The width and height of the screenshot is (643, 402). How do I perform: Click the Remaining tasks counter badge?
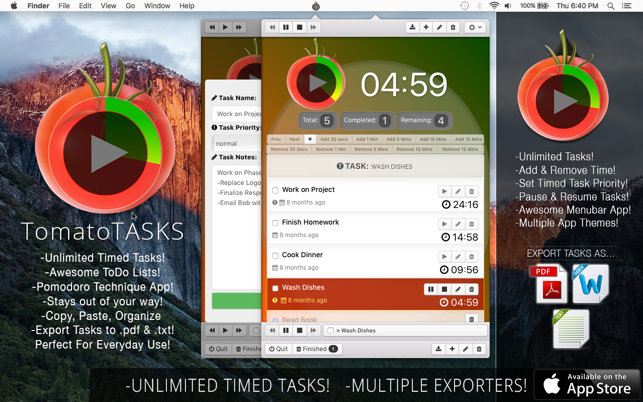tap(424, 121)
